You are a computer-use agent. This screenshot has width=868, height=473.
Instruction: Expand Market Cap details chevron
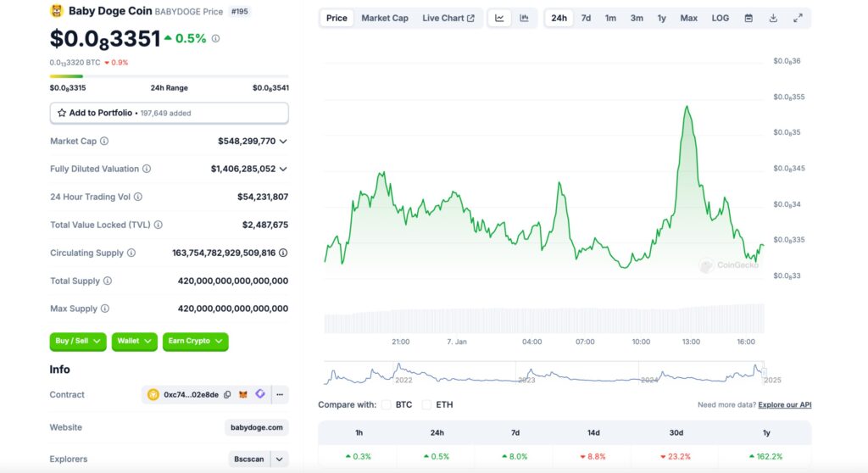click(283, 142)
